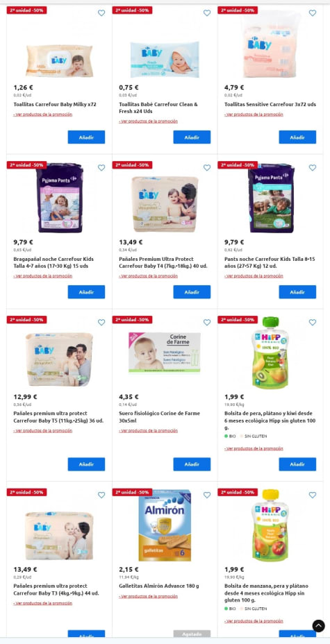Open promotion products link under Toallitas Milky
Viewport: 330px width, 644px height.
tap(43, 115)
